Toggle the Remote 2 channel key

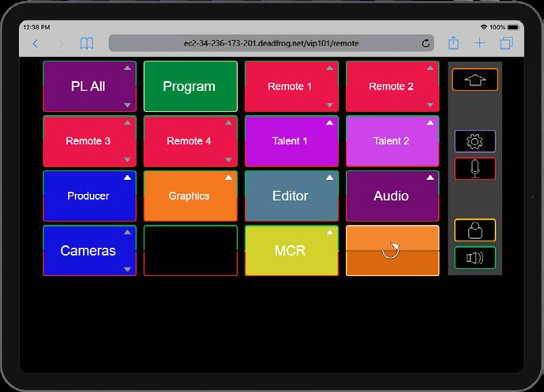(392, 86)
